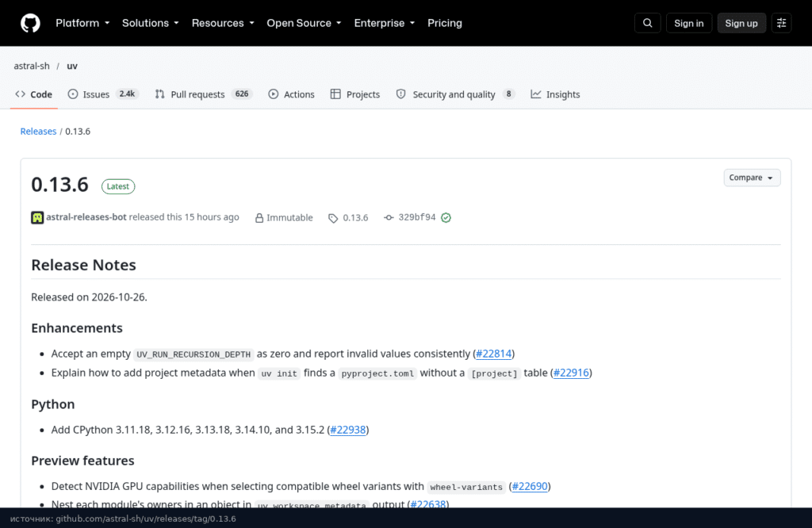Click the 'Released on 2026-10-26.' text
This screenshot has height=528, width=812.
[x=89, y=297]
